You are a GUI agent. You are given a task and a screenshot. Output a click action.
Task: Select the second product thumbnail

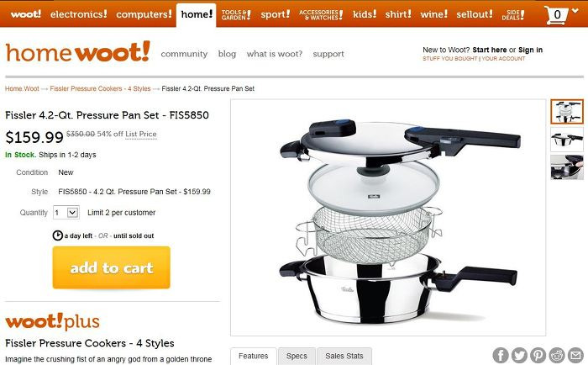(x=567, y=140)
